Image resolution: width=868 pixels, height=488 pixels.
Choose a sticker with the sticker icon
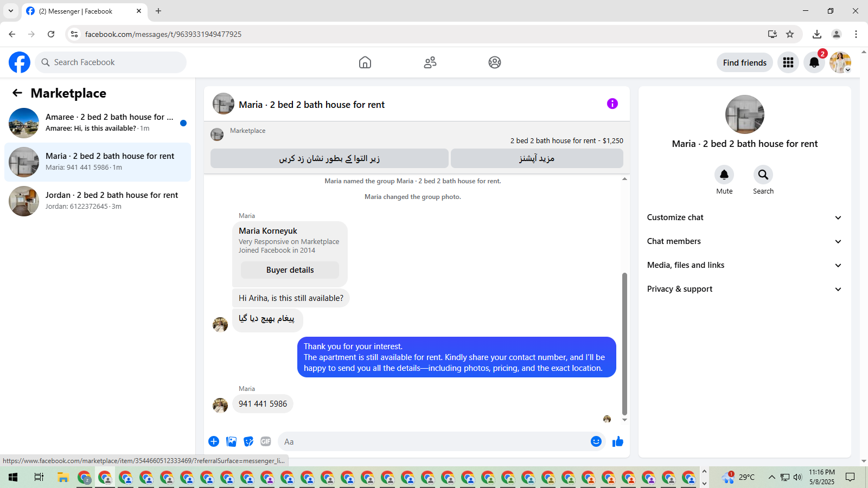click(248, 441)
